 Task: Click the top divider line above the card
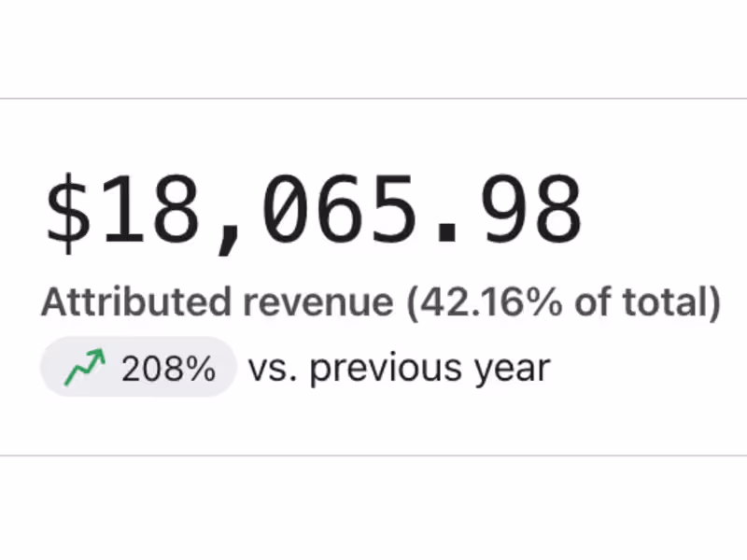pos(373,98)
